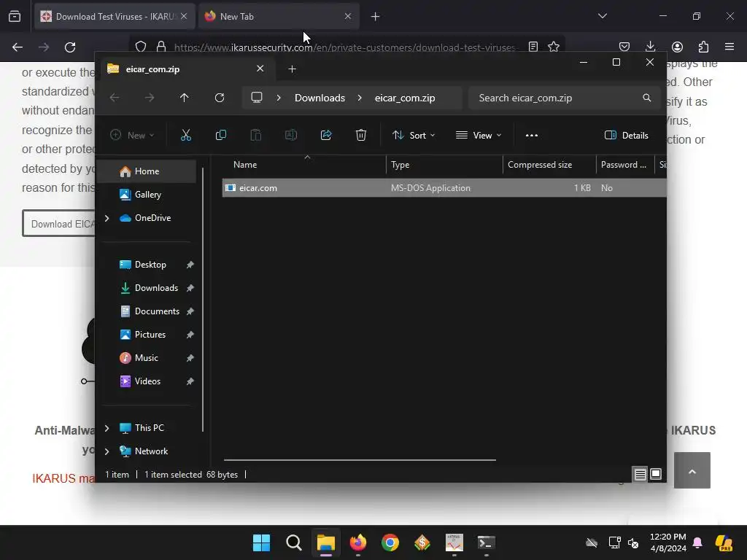Click the PC monitor icon in address bar
Image resolution: width=747 pixels, height=560 pixels.
click(257, 98)
